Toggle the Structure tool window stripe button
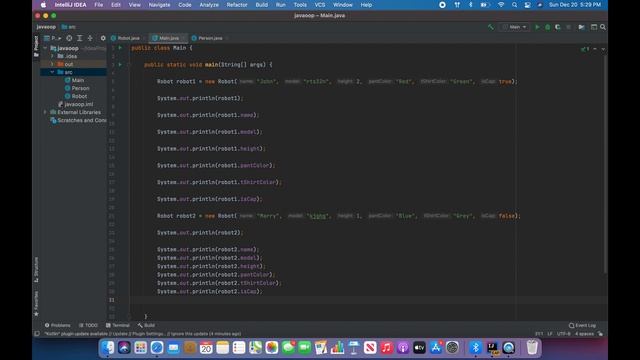 36,269
